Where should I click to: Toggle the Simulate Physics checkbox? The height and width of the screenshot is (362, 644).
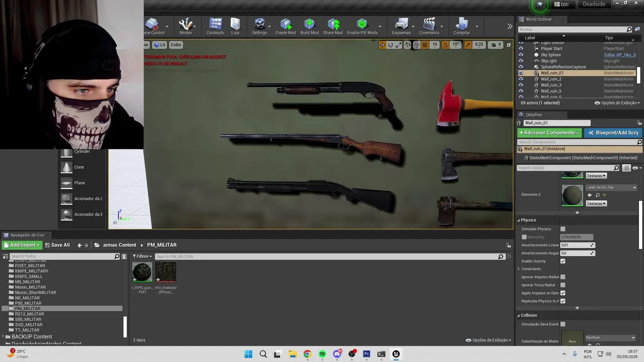[562, 229]
